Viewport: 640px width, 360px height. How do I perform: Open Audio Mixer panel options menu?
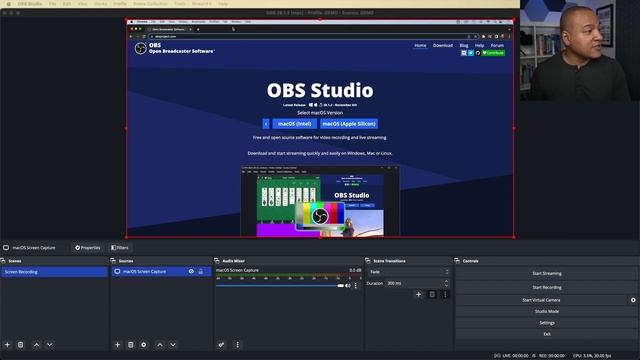pyautogui.click(x=238, y=345)
